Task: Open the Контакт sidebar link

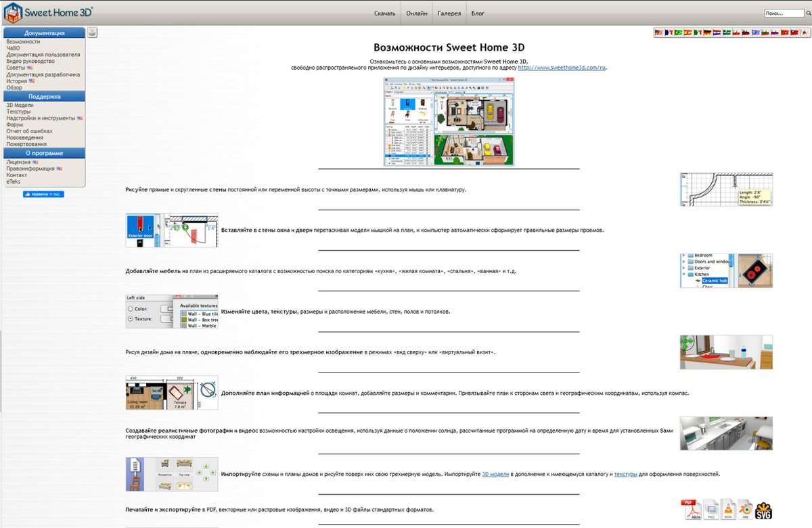Action: pyautogui.click(x=17, y=175)
